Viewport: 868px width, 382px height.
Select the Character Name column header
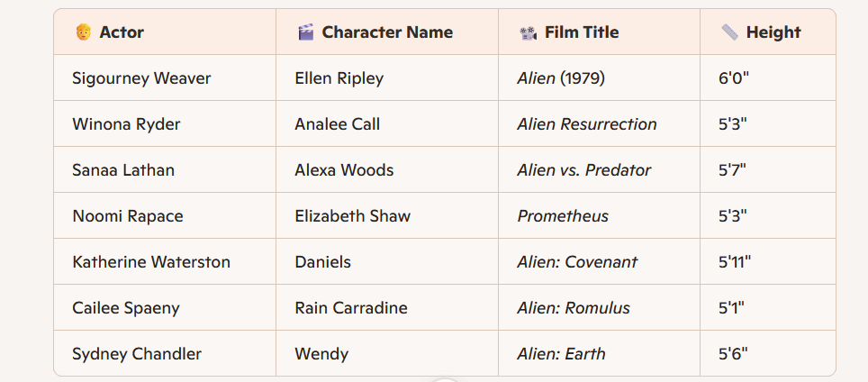tap(387, 32)
